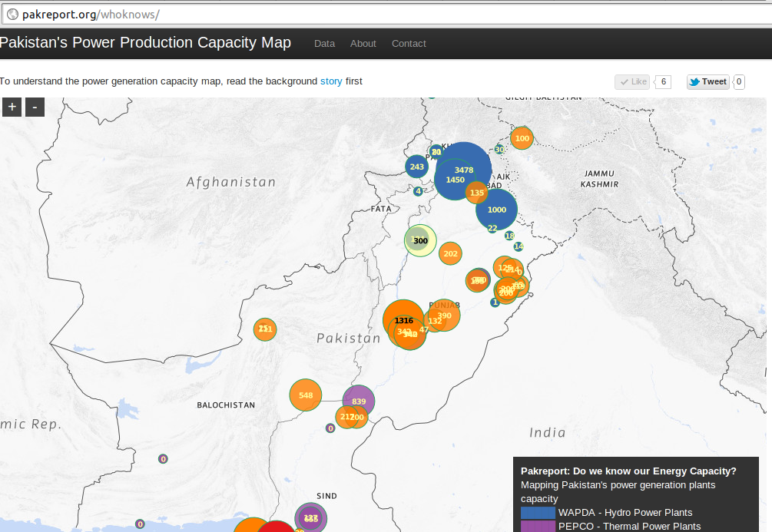Select the small marker labeled 14
Viewport: 772px width, 532px height.
pos(519,246)
